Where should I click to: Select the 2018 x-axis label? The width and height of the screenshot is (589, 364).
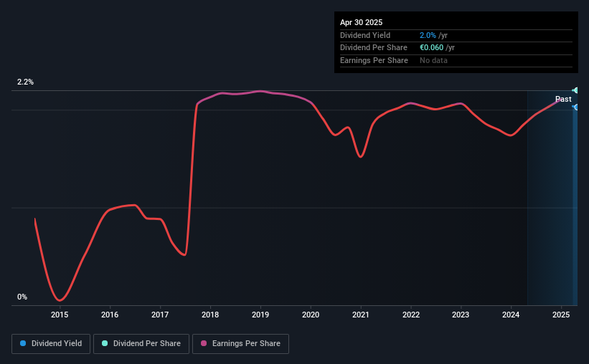point(210,315)
